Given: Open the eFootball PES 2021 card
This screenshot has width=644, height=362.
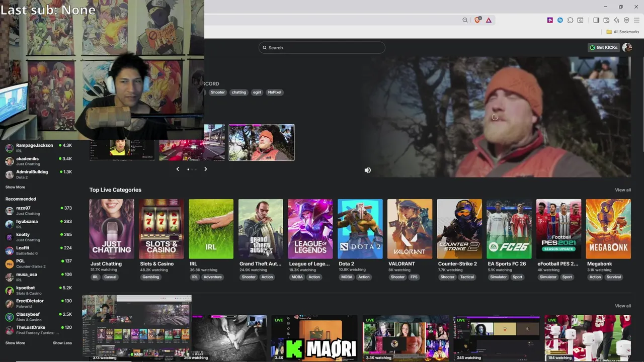Looking at the screenshot, I should point(559,229).
